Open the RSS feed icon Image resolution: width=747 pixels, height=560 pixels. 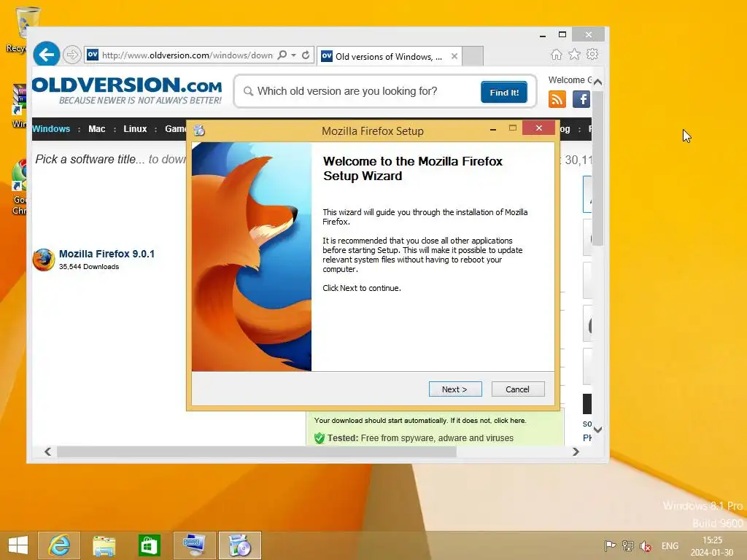557,99
